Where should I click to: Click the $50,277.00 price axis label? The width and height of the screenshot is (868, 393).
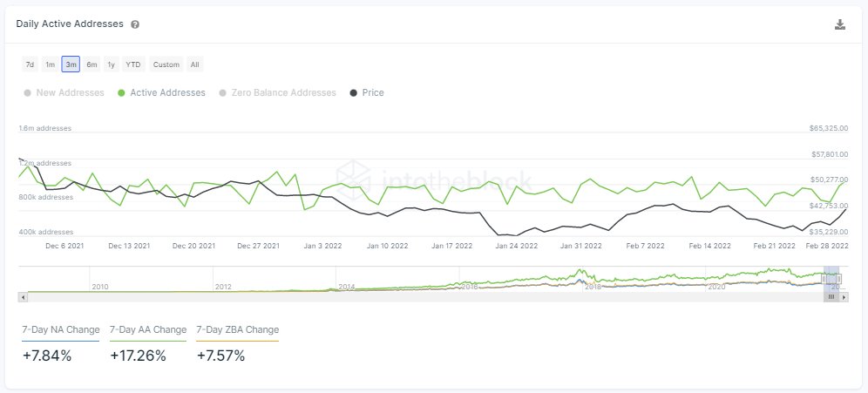coord(829,180)
